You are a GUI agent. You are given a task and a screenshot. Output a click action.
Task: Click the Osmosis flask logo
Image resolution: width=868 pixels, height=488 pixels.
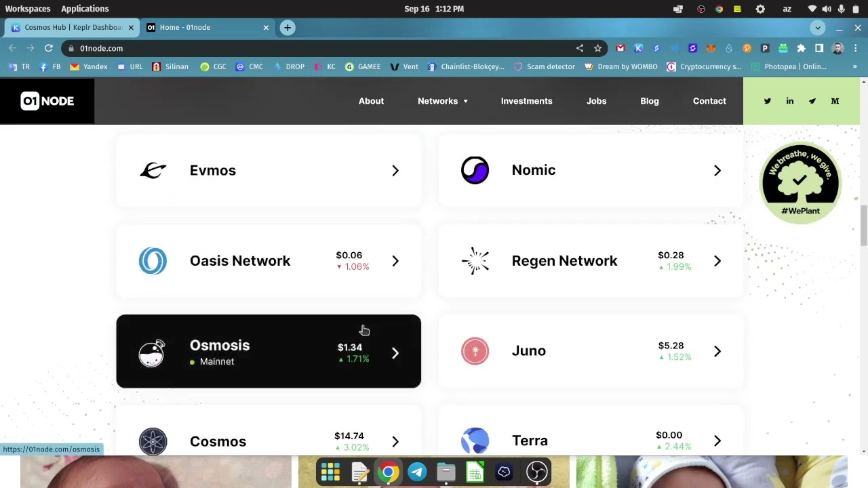click(152, 352)
